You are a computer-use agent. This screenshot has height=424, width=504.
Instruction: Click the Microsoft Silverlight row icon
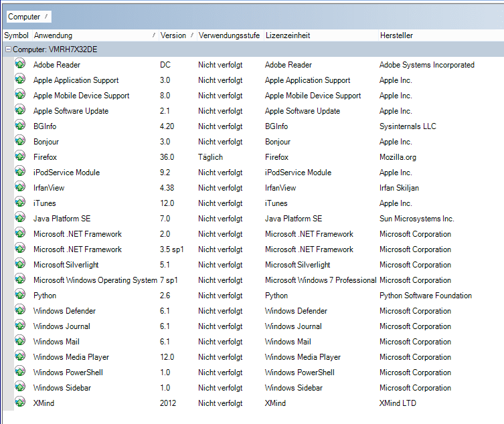point(20,264)
